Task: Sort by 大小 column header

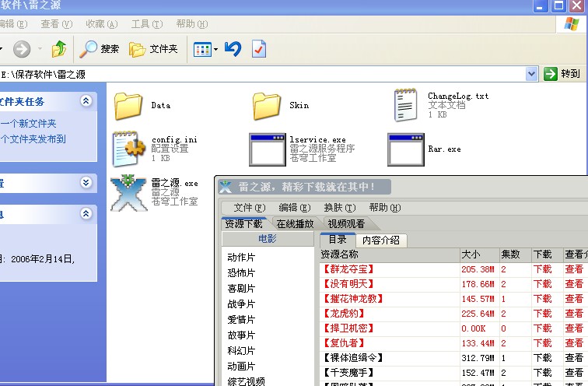Action: 480,254
